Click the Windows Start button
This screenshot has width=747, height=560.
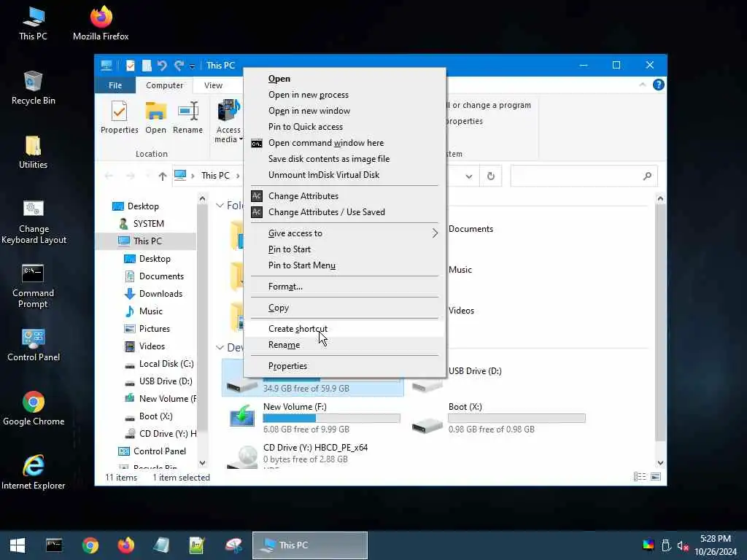pos(18,545)
